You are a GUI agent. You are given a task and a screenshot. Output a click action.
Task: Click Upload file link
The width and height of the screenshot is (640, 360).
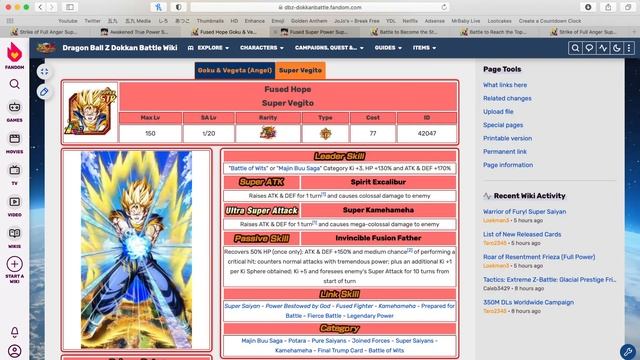(498, 111)
